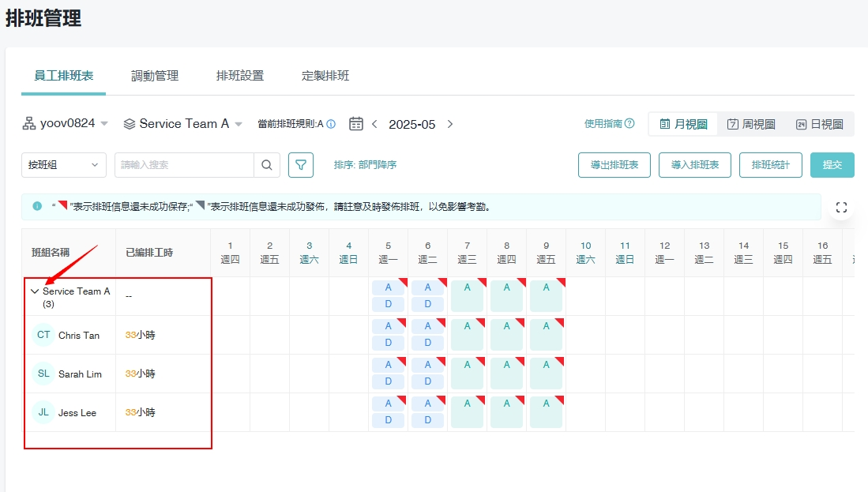Image resolution: width=868 pixels, height=492 pixels.
Task: Click the 請輸入搜索 search field
Action: click(184, 165)
